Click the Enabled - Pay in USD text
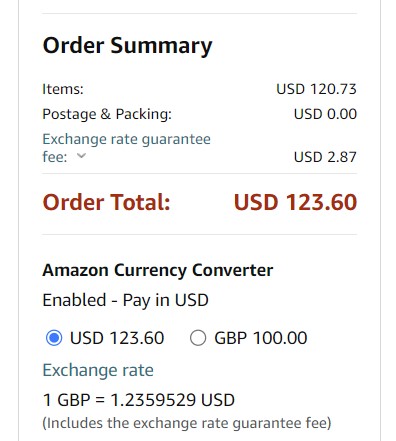The height and width of the screenshot is (441, 396). (x=125, y=300)
